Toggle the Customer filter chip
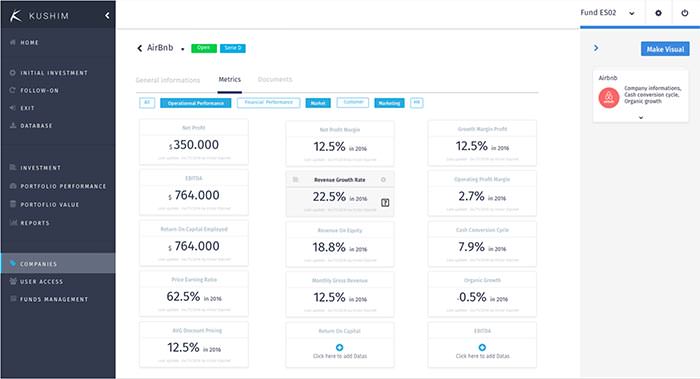Viewport: 700px width, 379px height. (x=353, y=102)
